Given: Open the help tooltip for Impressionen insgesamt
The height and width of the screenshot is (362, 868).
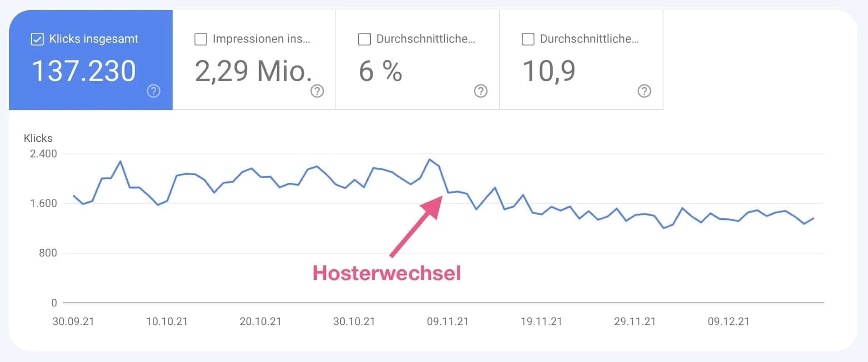Looking at the screenshot, I should point(317,91).
